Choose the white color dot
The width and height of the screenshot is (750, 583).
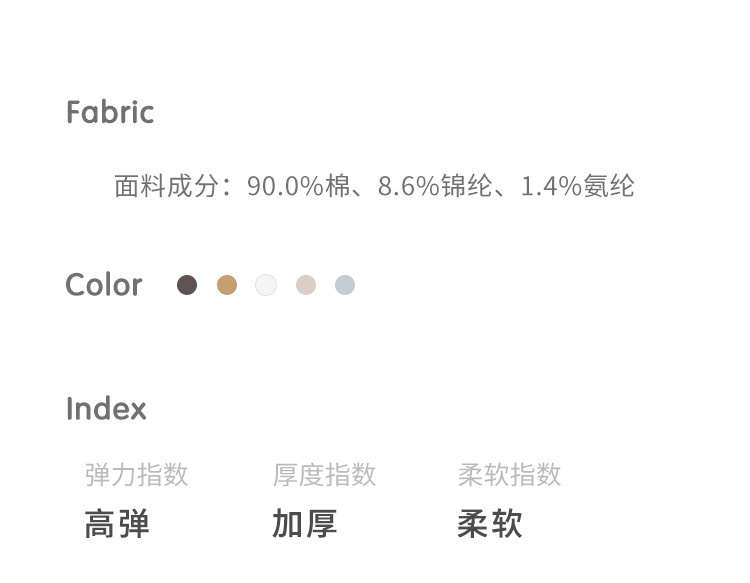click(266, 285)
